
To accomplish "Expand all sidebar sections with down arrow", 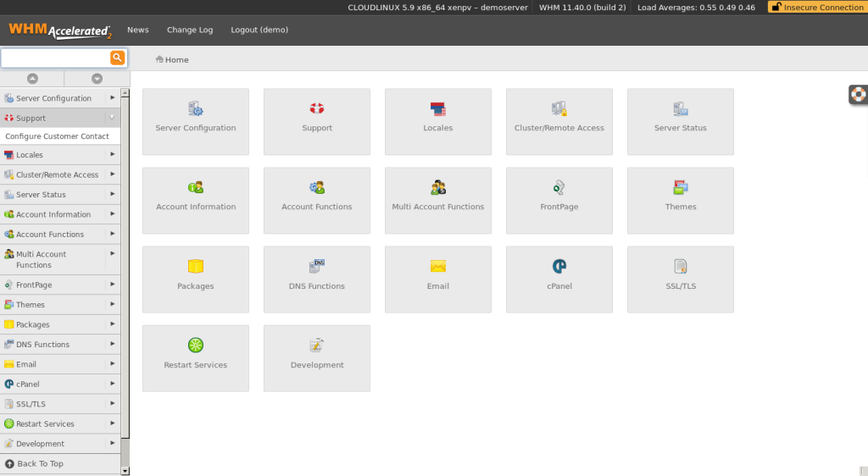I will coord(97,79).
